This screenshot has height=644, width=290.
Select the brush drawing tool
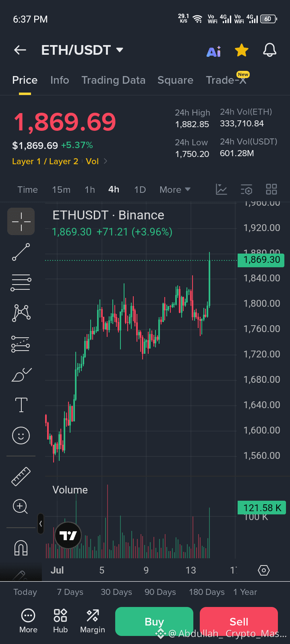21,375
